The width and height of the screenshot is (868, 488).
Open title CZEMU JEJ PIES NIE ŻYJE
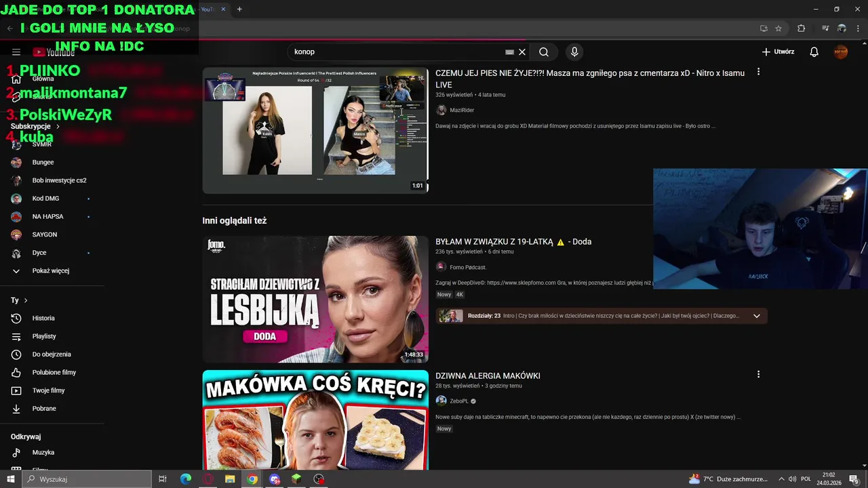(590, 79)
